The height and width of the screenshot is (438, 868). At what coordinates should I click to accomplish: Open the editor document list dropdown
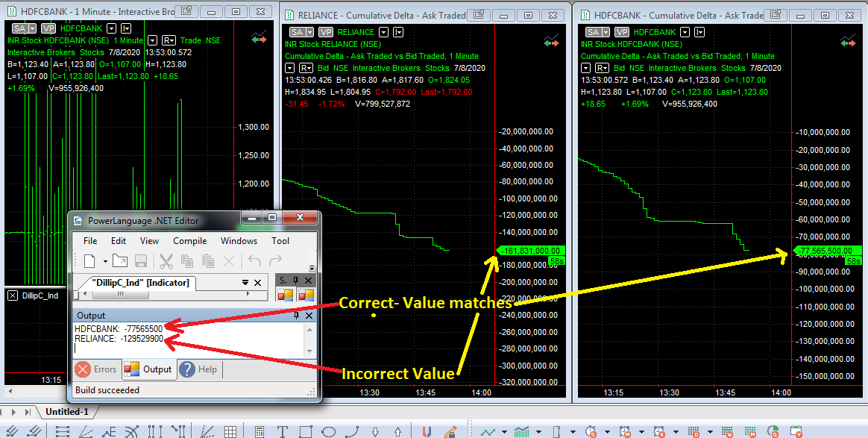tap(245, 282)
